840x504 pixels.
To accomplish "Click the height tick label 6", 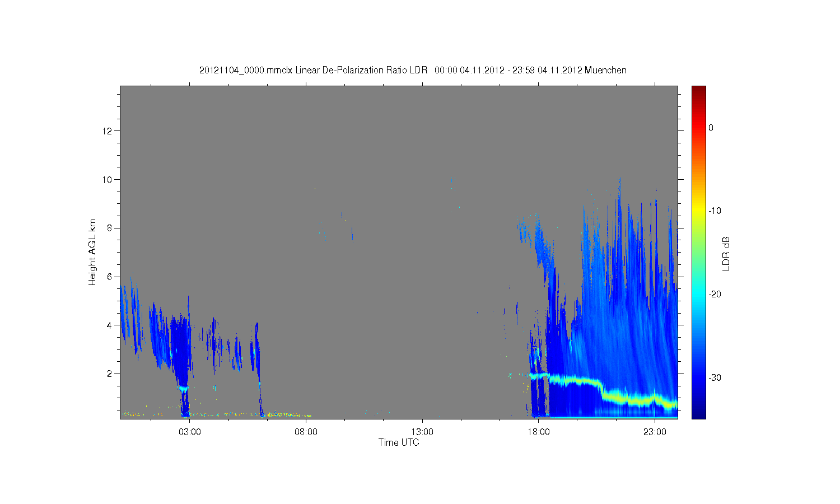I will click(110, 277).
